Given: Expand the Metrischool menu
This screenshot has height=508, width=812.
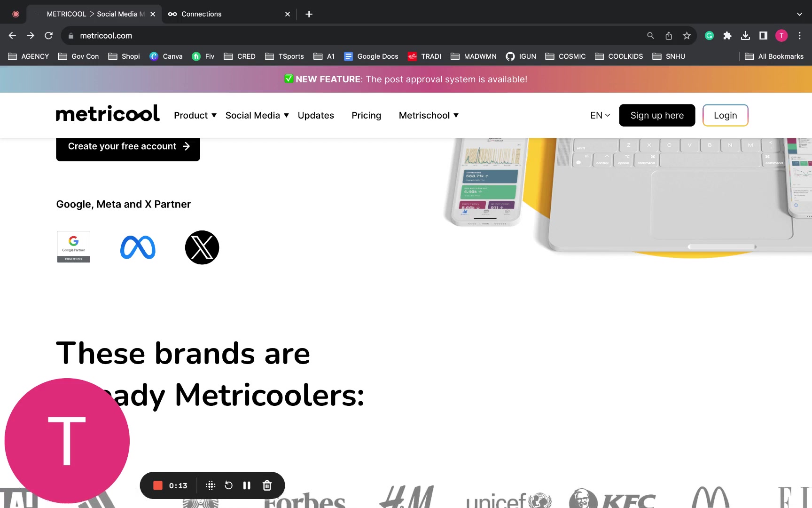Looking at the screenshot, I should click(429, 115).
